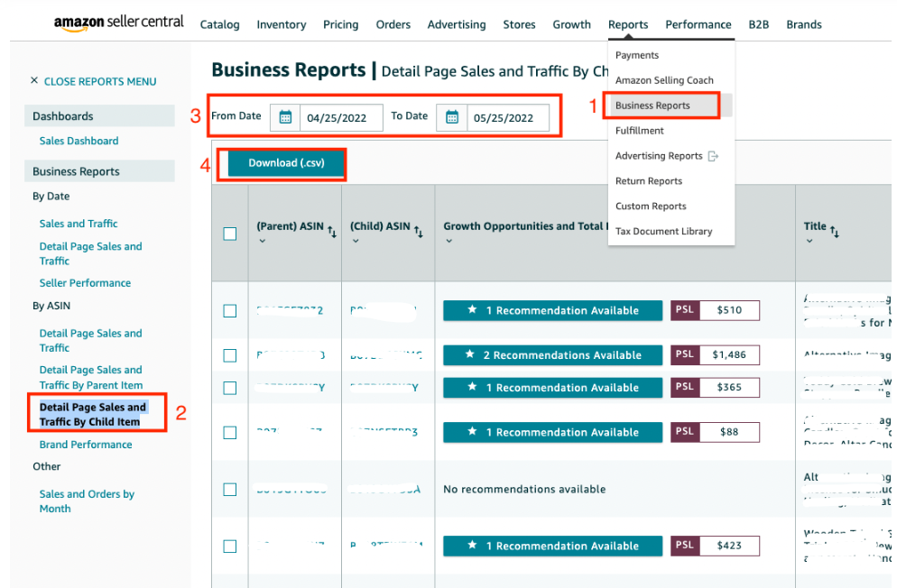Open the Reports menu
This screenshot has height=588, width=897.
coord(628,24)
